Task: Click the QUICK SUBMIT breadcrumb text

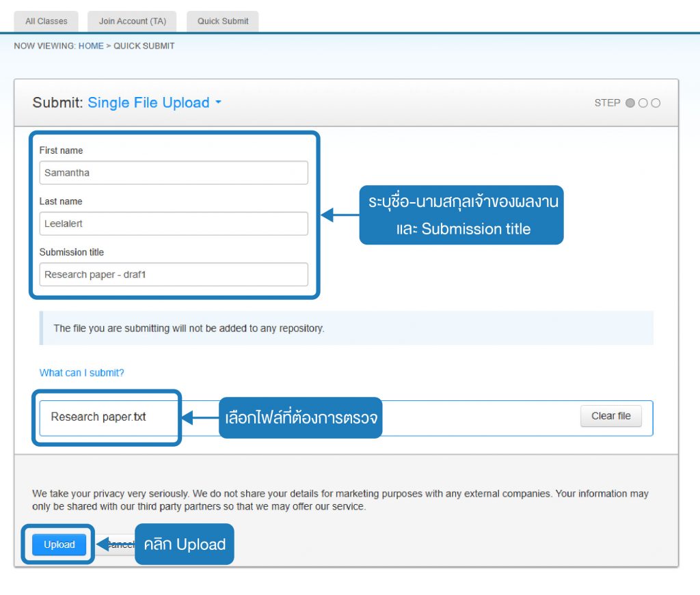Action: tap(144, 46)
